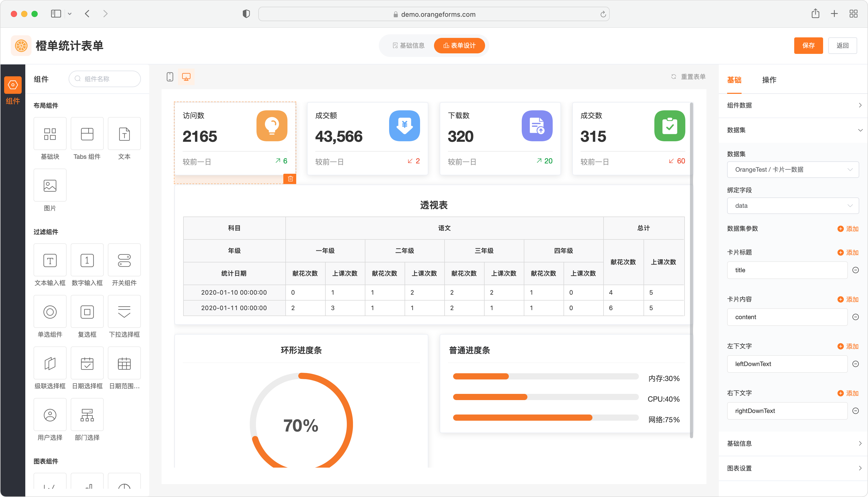Click the 保存 save button

click(808, 45)
